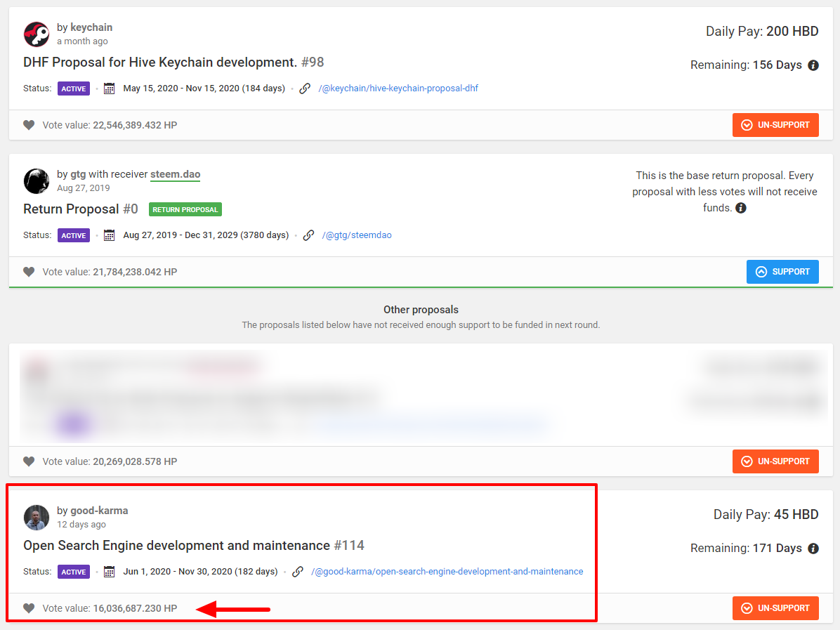Click ACTIVE status badge in keychain proposal
The height and width of the screenshot is (630, 840).
click(74, 88)
